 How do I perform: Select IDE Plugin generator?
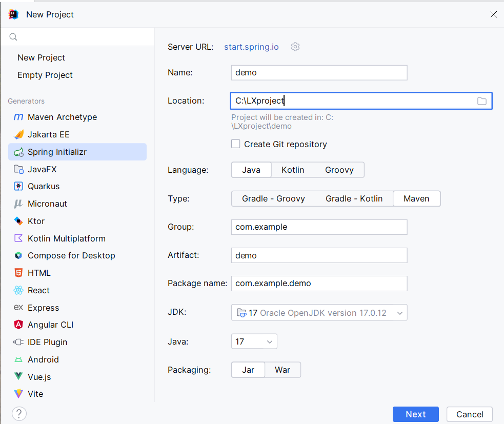click(x=77, y=342)
